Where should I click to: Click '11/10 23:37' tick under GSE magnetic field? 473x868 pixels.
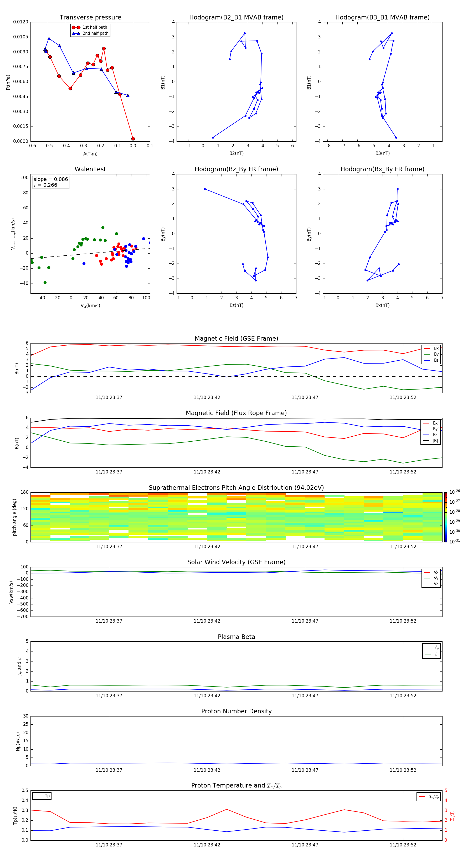(109, 398)
